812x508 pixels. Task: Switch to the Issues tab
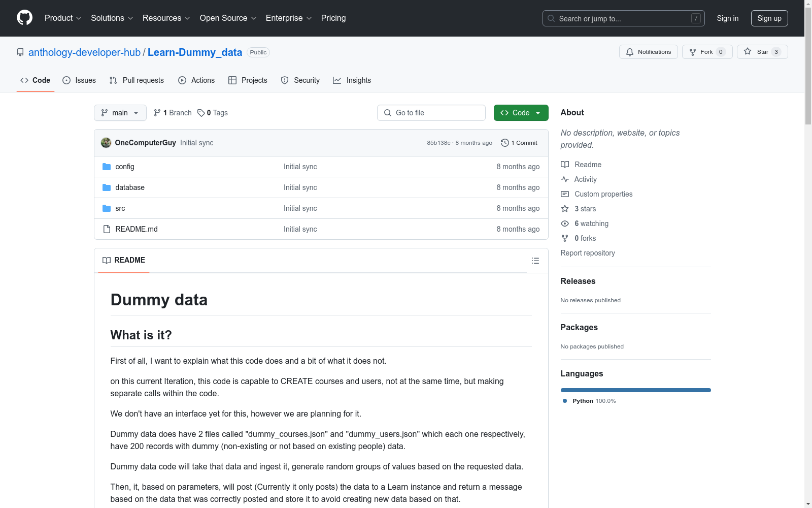[x=79, y=80]
